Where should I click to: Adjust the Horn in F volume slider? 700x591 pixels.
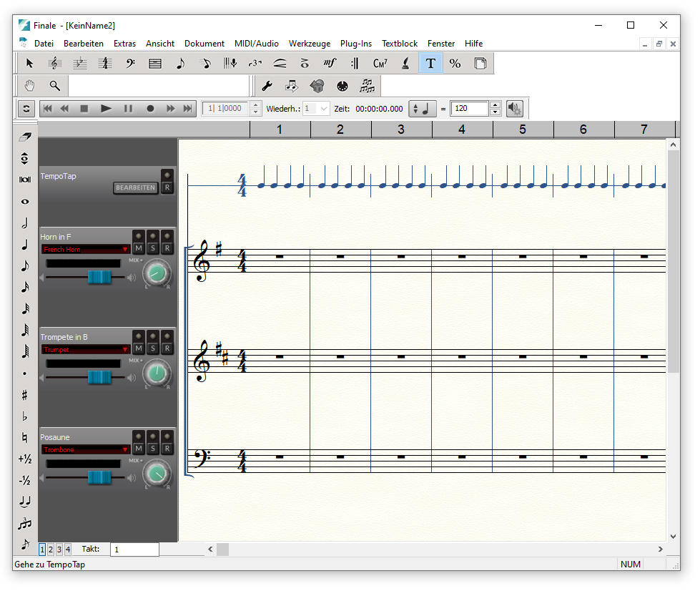[x=99, y=278]
